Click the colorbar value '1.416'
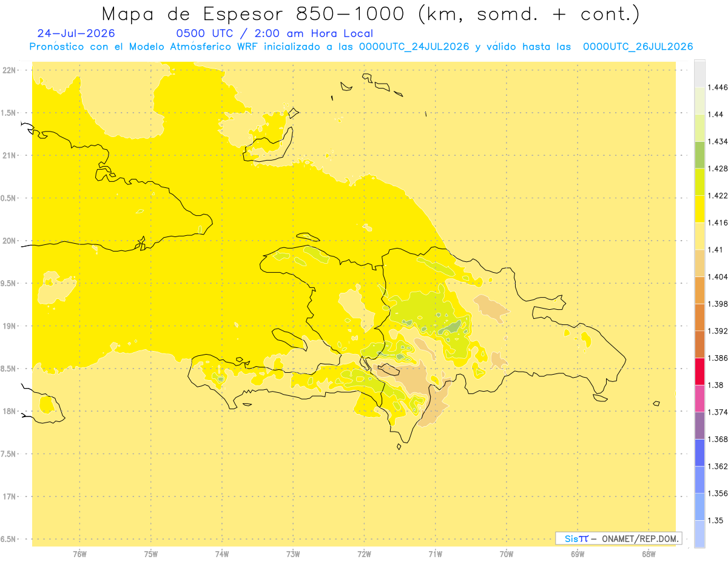This screenshot has height=562, width=728. 718,223
